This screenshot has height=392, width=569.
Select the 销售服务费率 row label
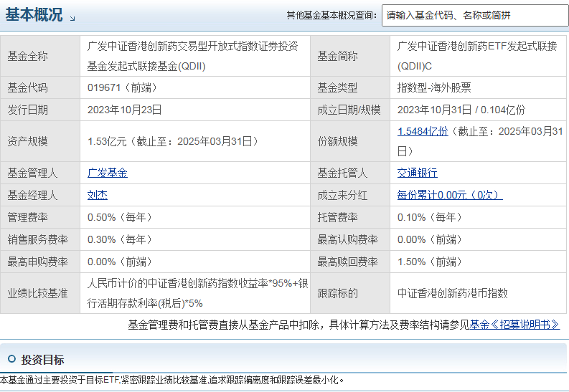click(37, 239)
